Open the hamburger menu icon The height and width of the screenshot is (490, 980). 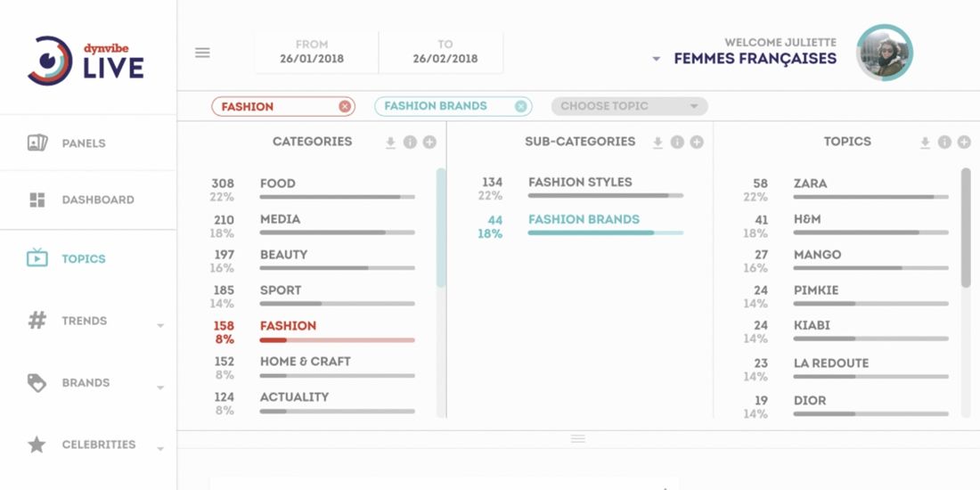pyautogui.click(x=202, y=53)
